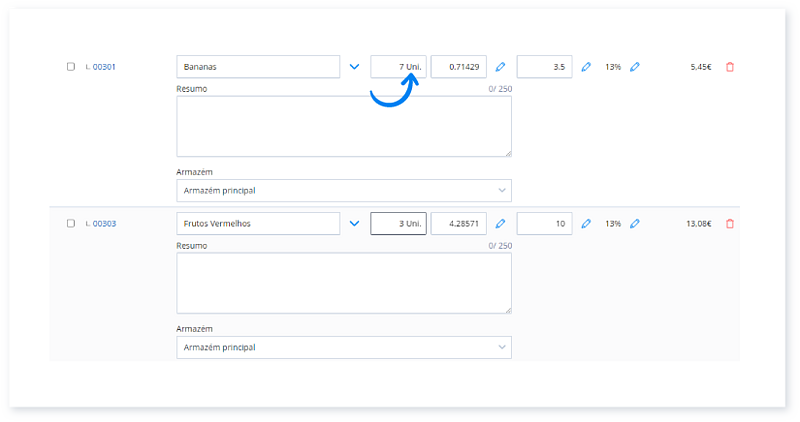Click the pencil icon beside Bananas value 3.5
800x422 pixels.
(x=587, y=67)
